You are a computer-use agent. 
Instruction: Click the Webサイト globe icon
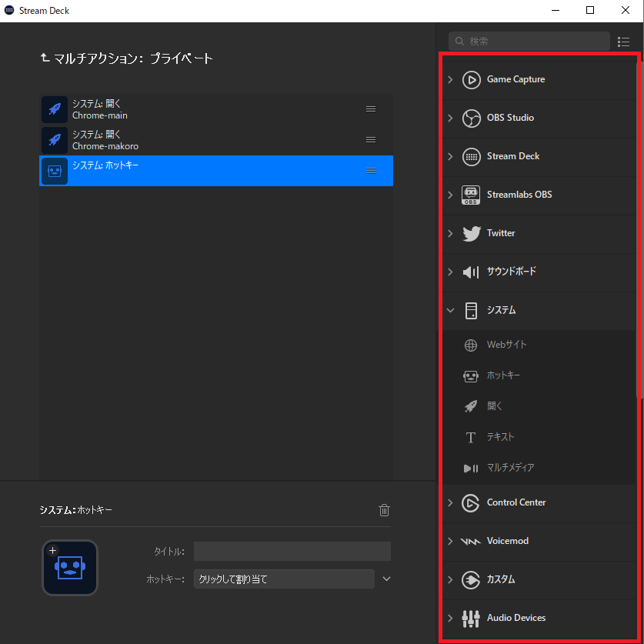pos(471,345)
